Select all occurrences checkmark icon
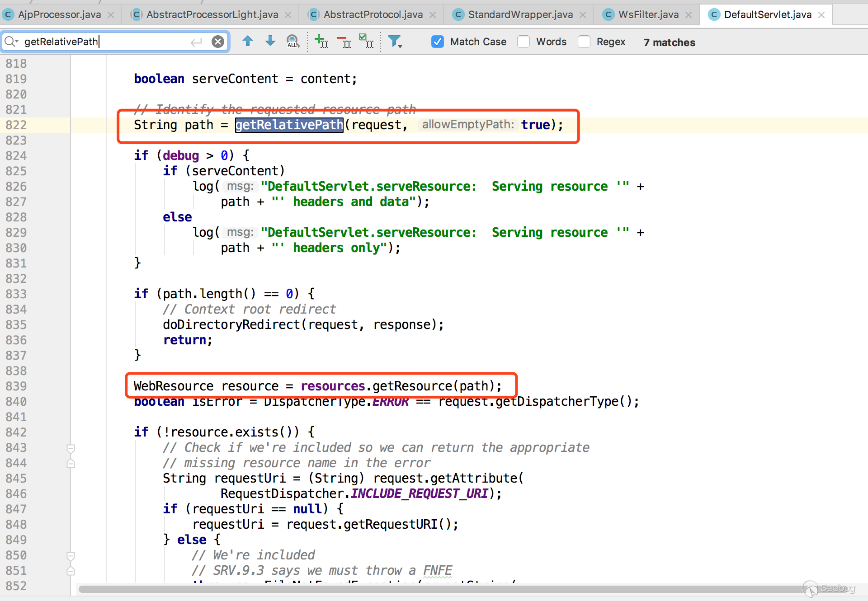 pos(366,41)
